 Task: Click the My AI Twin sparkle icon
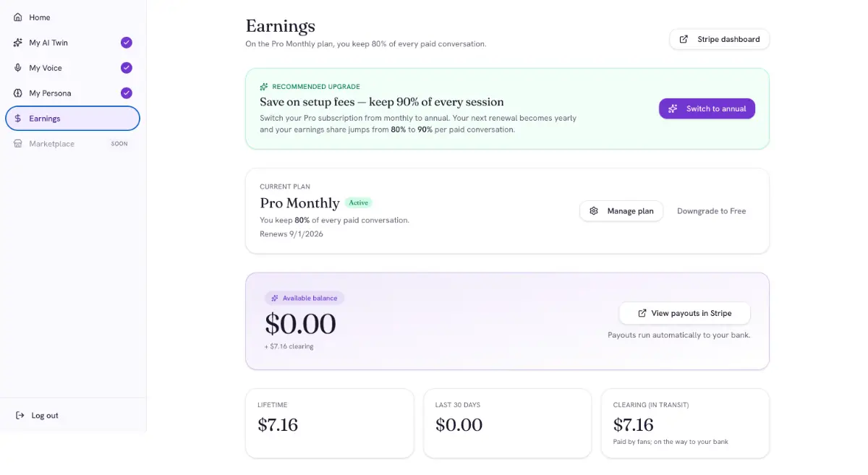tap(18, 43)
